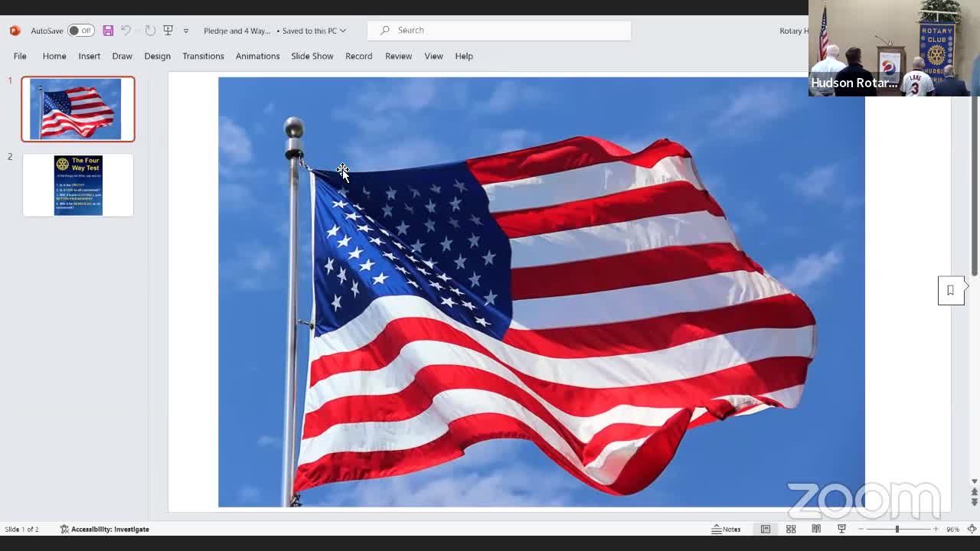Select slide 1 flag thumbnail
Image resolution: width=980 pixels, height=551 pixels.
coord(78,109)
